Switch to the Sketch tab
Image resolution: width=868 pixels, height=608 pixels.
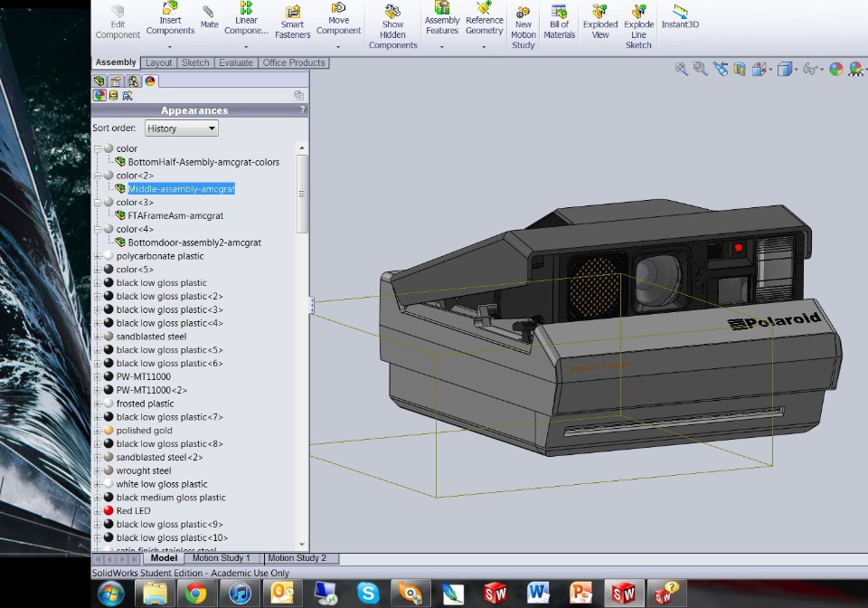coord(195,62)
